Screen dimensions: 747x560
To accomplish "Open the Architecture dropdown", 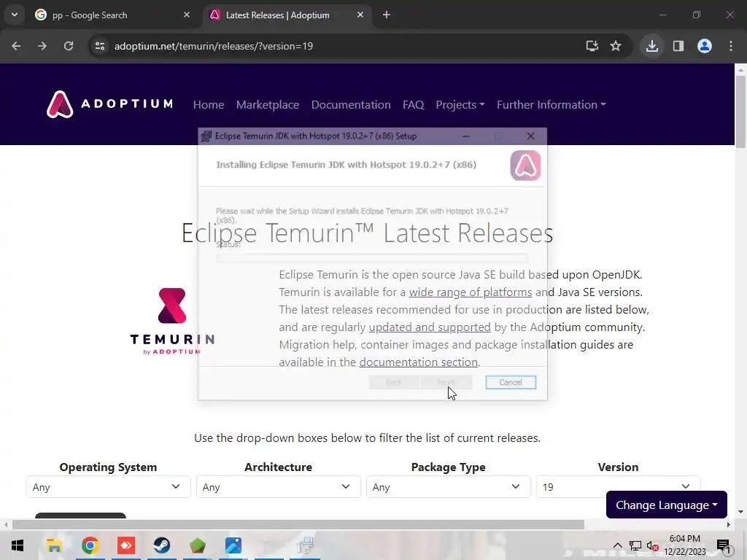I will point(278,486).
